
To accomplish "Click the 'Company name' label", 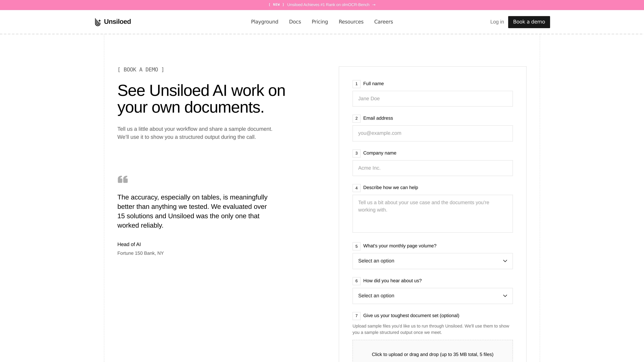I will (380, 153).
